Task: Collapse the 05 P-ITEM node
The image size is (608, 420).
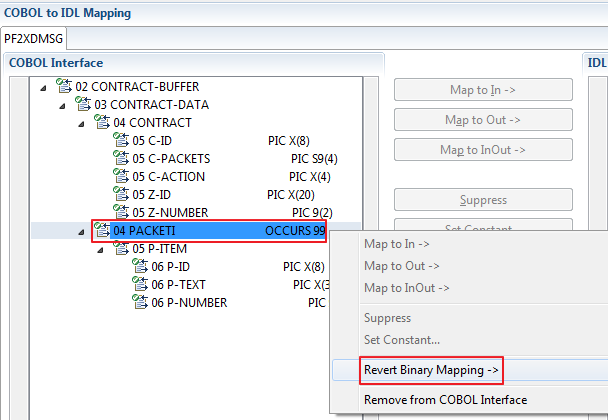Action: [100, 250]
